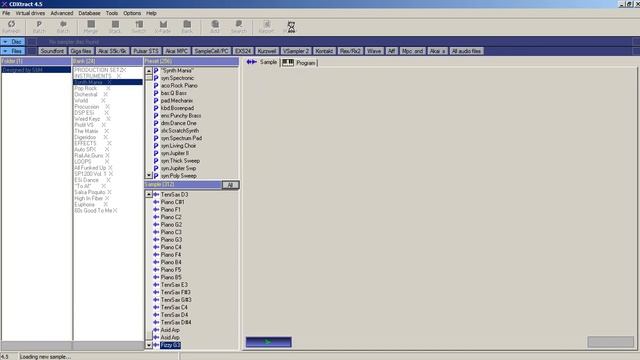The image size is (640, 360).
Task: Select the Rex/Rx2 filter button
Action: tap(350, 51)
